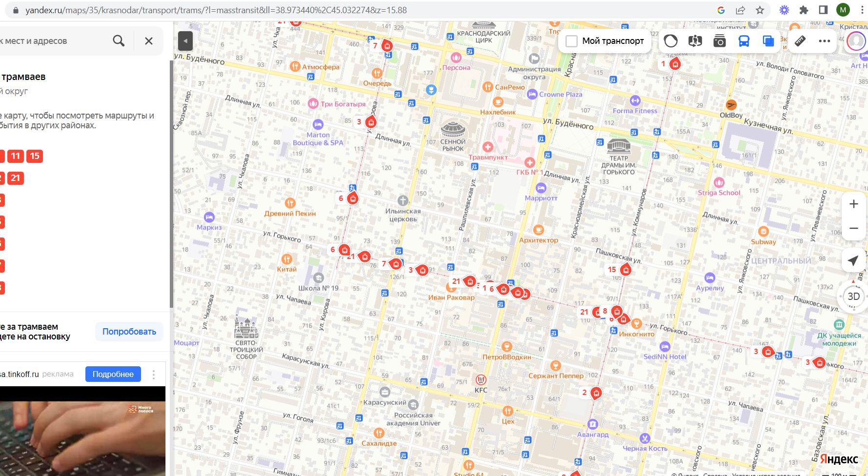Open the photos camera icon

coord(719,41)
